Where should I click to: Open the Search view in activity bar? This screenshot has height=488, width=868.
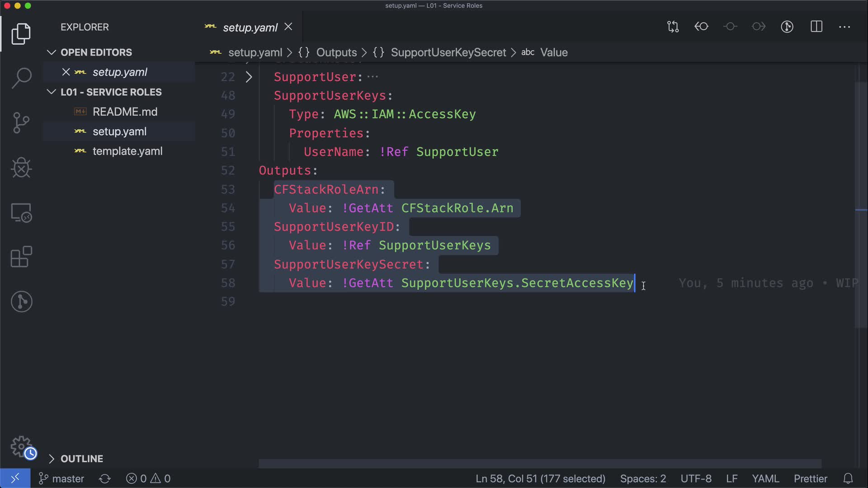point(21,78)
